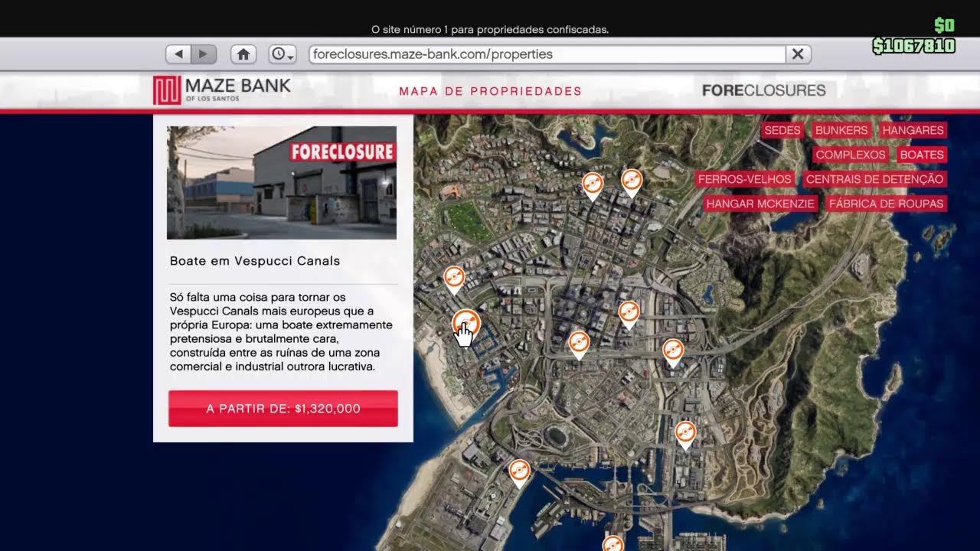Screen dimensions: 980x551
Task: Show Ferros-Velhos properties
Action: pyautogui.click(x=745, y=179)
